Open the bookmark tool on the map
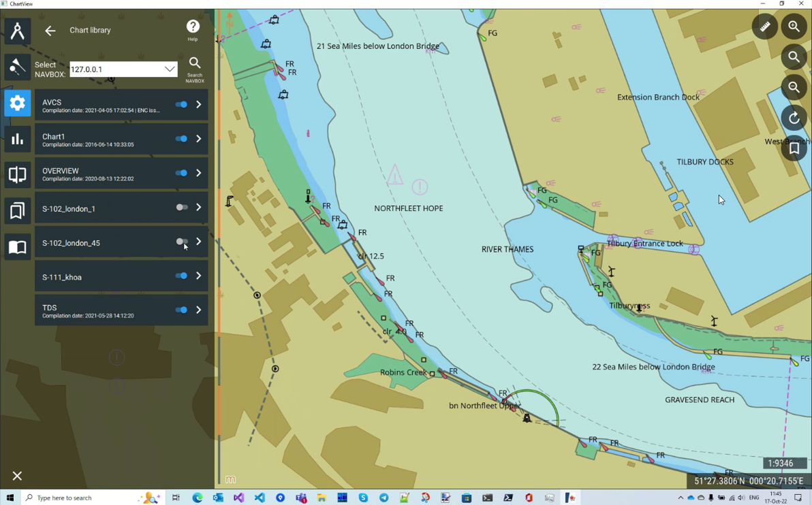The width and height of the screenshot is (812, 505). point(794,148)
